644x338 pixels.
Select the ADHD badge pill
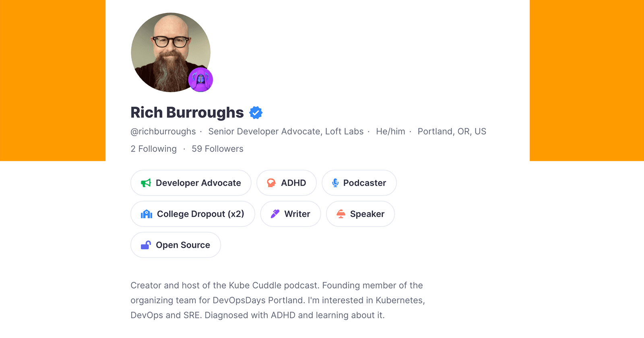[286, 183]
